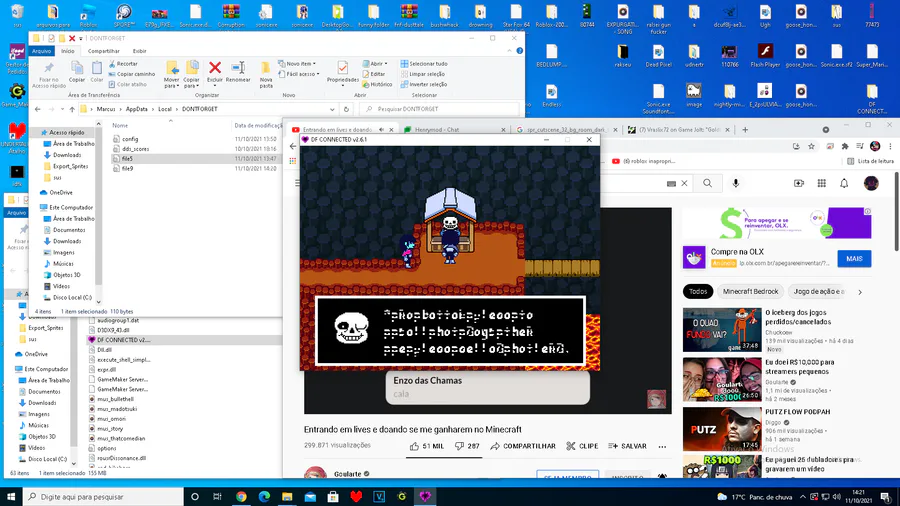This screenshot has height=506, width=900.
Task: Click YouTube voice search microphone icon
Action: [x=736, y=183]
